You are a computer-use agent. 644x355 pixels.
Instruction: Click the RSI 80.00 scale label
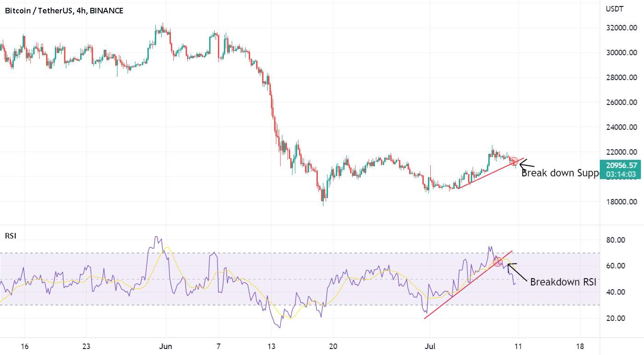click(x=615, y=240)
